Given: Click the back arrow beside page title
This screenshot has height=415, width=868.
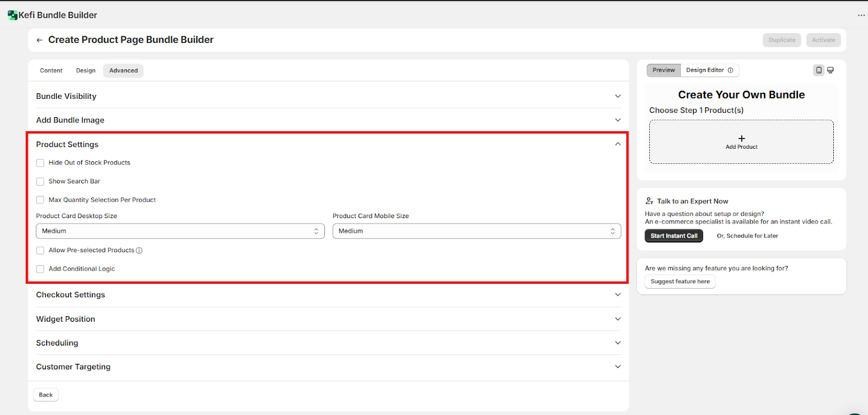Looking at the screenshot, I should 40,40.
